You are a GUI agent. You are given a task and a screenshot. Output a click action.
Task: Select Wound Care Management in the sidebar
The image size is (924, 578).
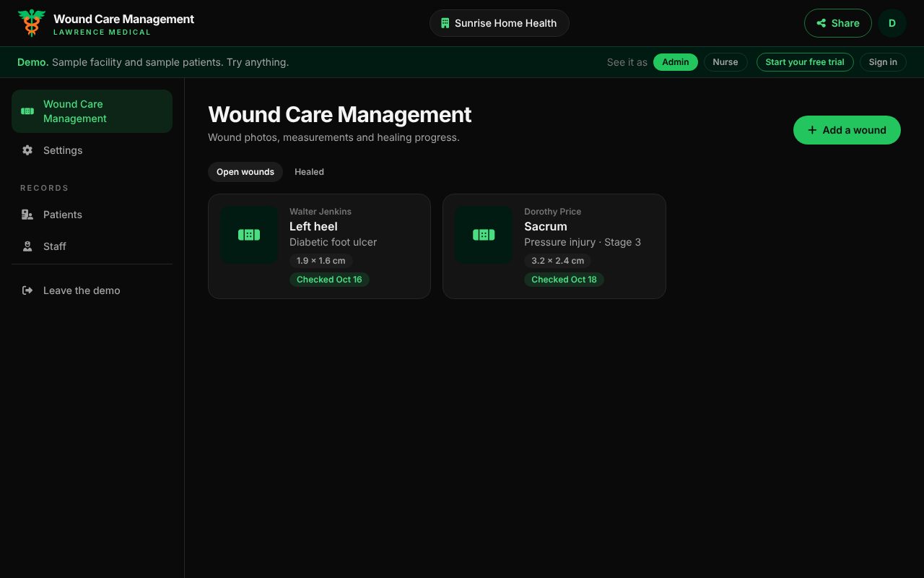[x=92, y=111]
